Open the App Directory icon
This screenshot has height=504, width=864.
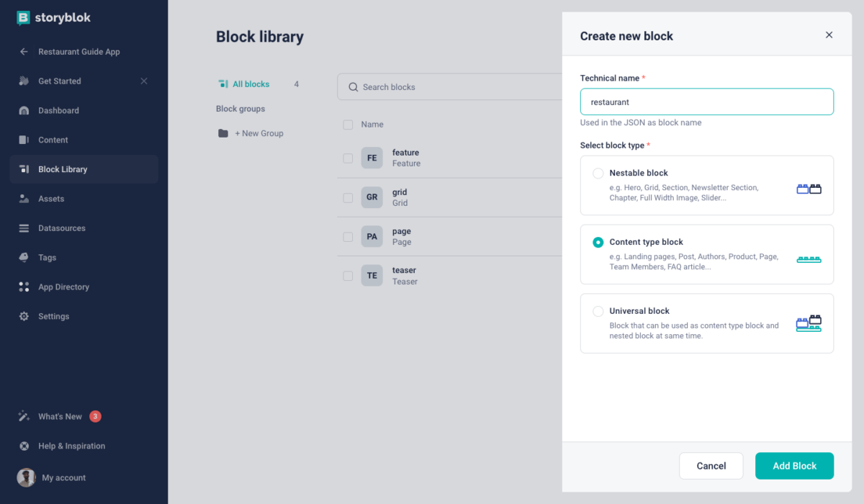tap(24, 287)
